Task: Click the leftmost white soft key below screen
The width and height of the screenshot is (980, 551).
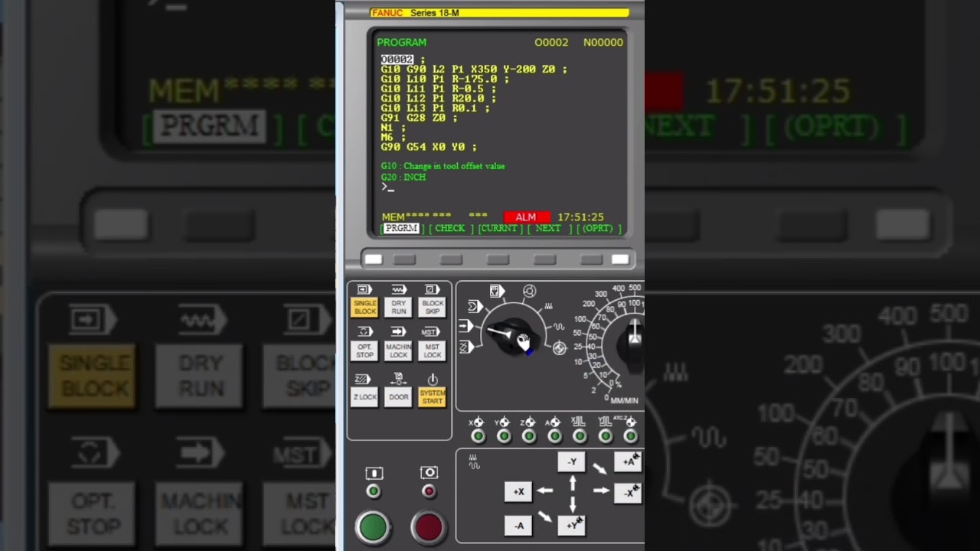Action: (x=373, y=259)
